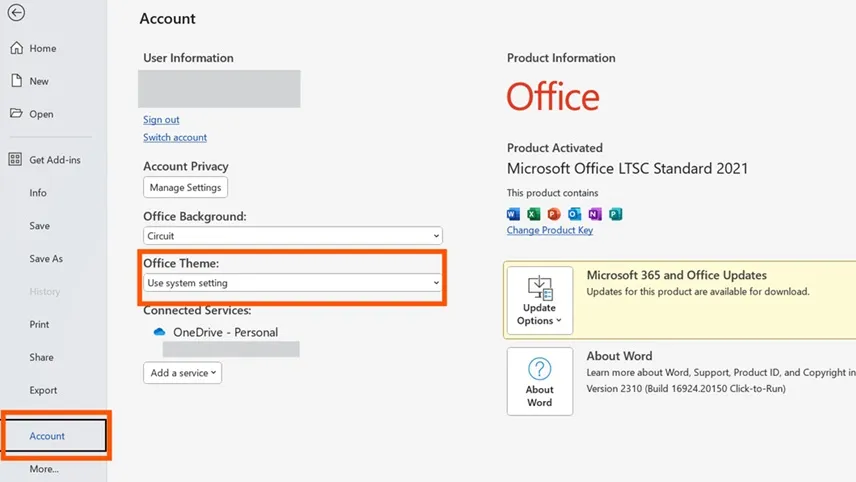Click the back arrow icon
Image resolution: width=856 pixels, height=482 pixels.
[16, 14]
